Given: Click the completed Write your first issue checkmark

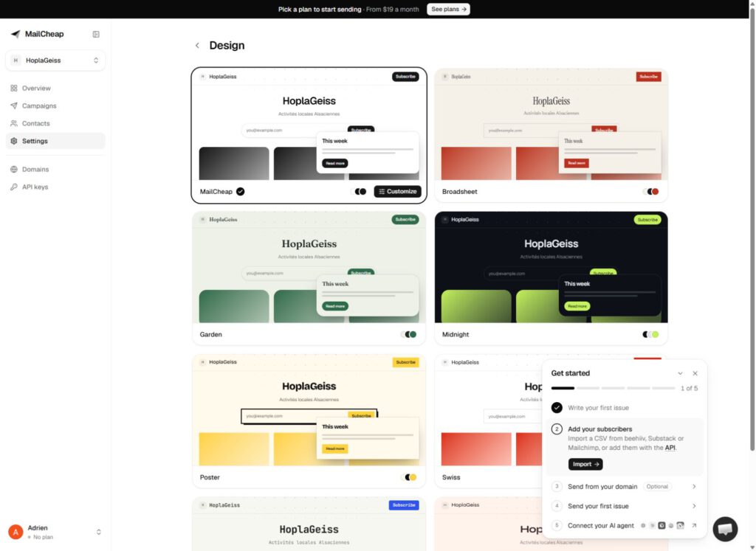Looking at the screenshot, I should [x=557, y=407].
